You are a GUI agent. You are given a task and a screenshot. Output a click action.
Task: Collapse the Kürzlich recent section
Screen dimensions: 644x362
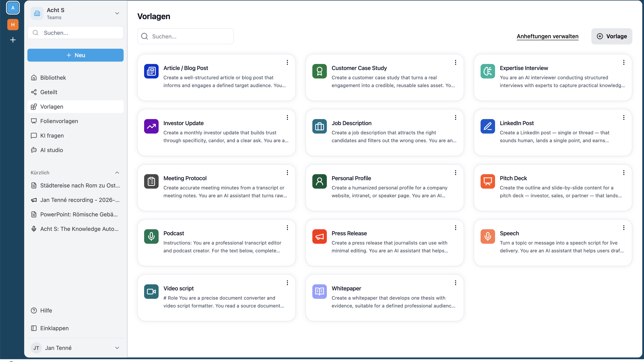117,173
